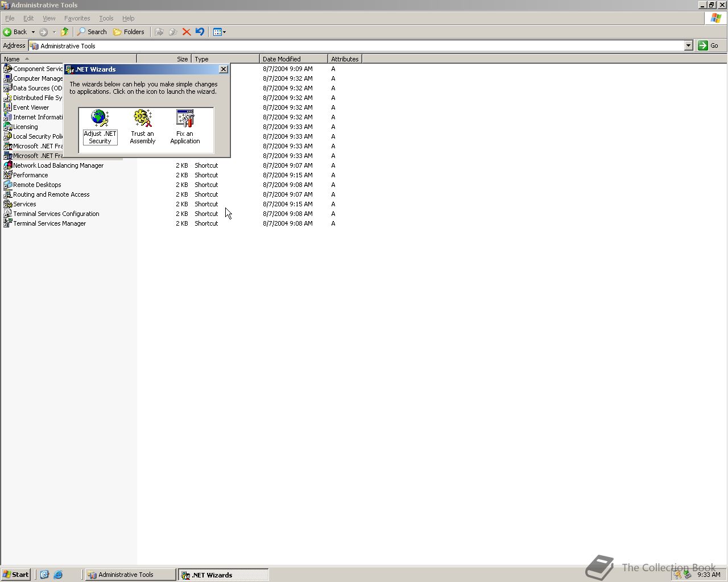
Task: Click the Undo toolbar icon
Action: [x=200, y=32]
